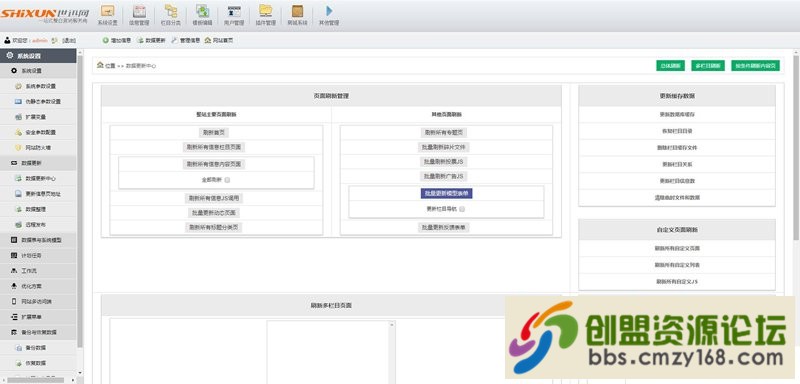Collapse the 备份与恢复数据 sidebar group

39,332
